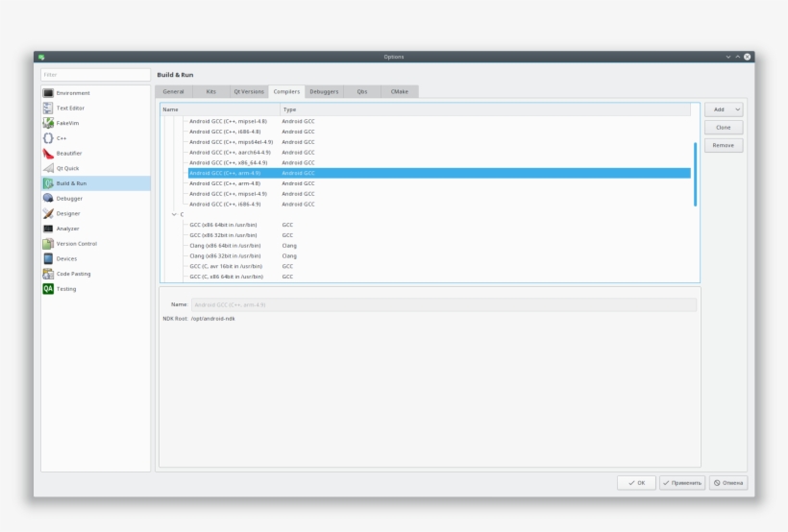
Task: Open FakeVim settings icon
Action: click(x=48, y=123)
